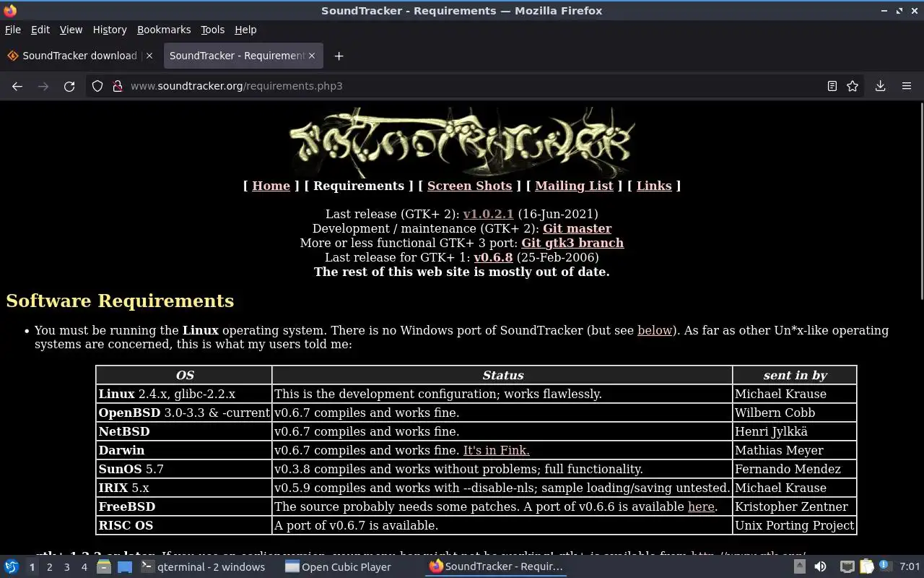Click the disabled Forward arrow button
Screen dimensions: 924x578
click(43, 86)
